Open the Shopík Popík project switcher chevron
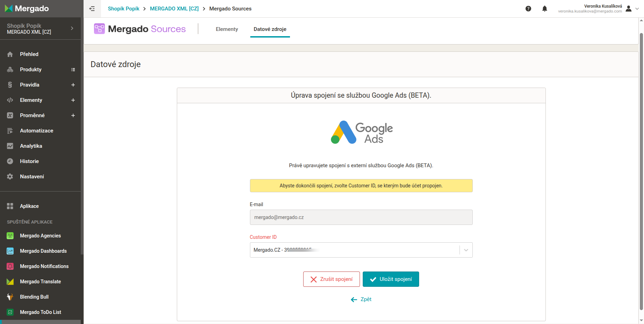The height and width of the screenshot is (324, 644). pyautogui.click(x=72, y=28)
